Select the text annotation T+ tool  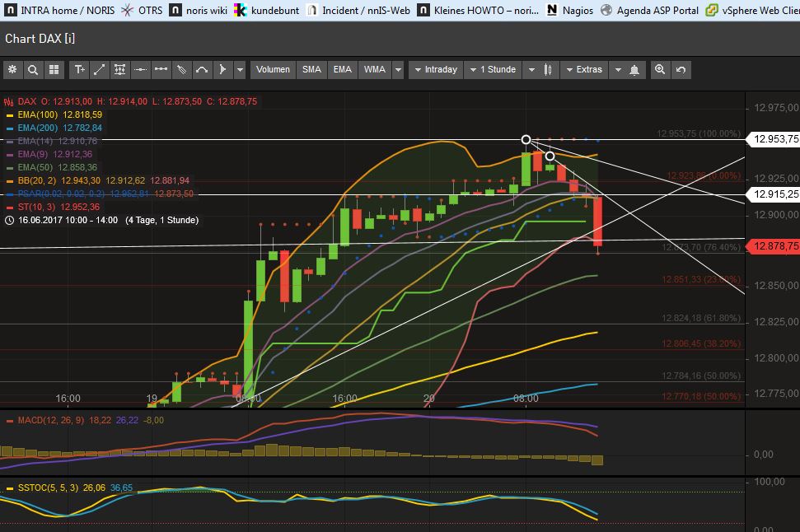pos(79,70)
